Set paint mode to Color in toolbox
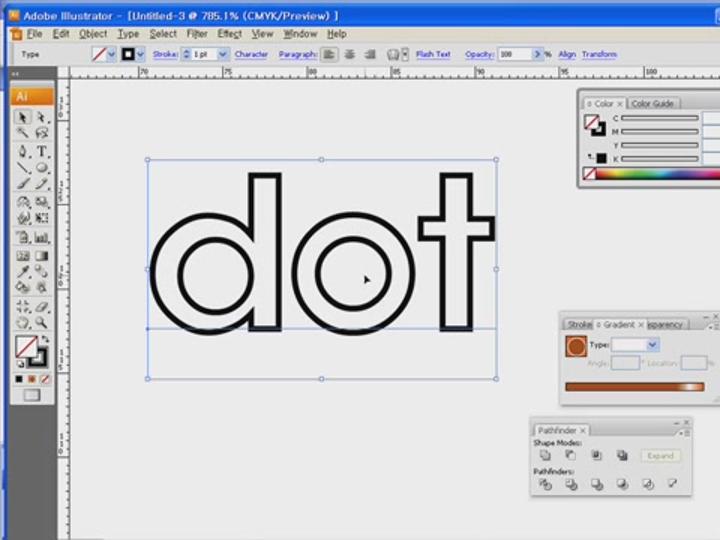The width and height of the screenshot is (720, 540). coord(19,379)
